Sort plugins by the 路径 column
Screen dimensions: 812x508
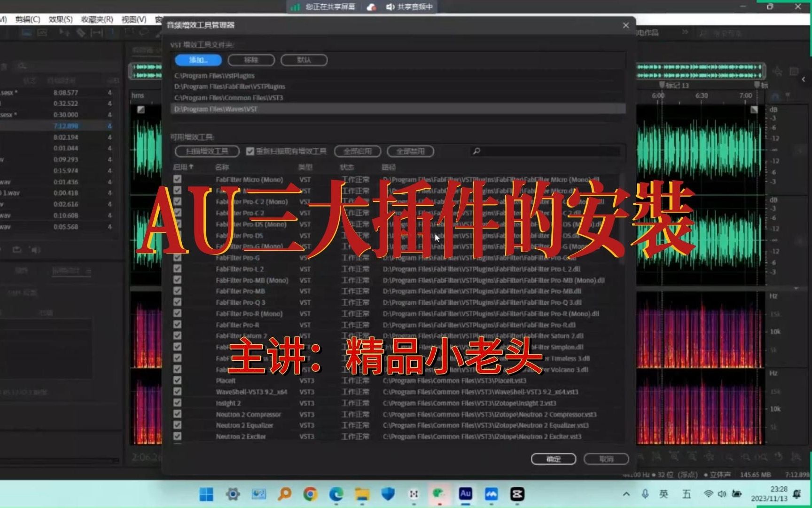[389, 167]
